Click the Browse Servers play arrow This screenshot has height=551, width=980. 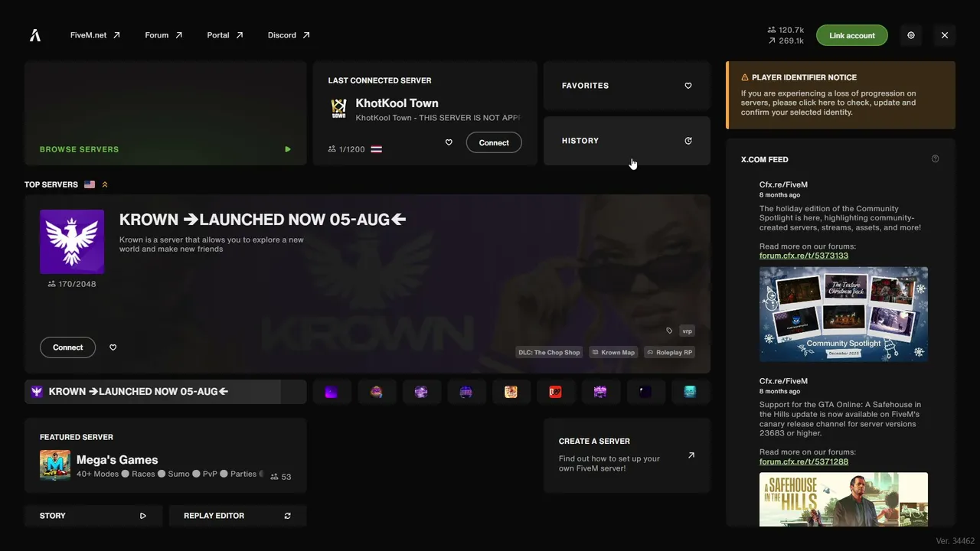click(x=288, y=149)
